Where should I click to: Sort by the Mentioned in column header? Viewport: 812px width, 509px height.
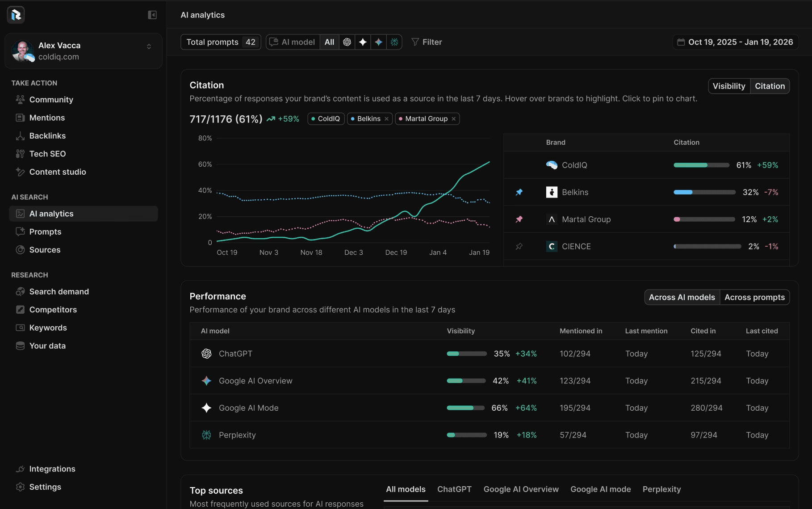point(581,331)
